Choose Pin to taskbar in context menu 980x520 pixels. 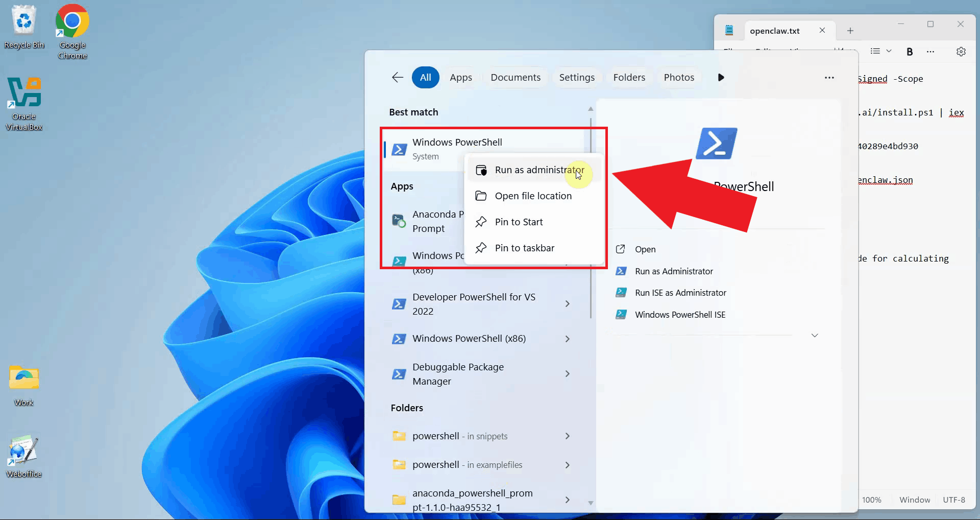tap(524, 248)
